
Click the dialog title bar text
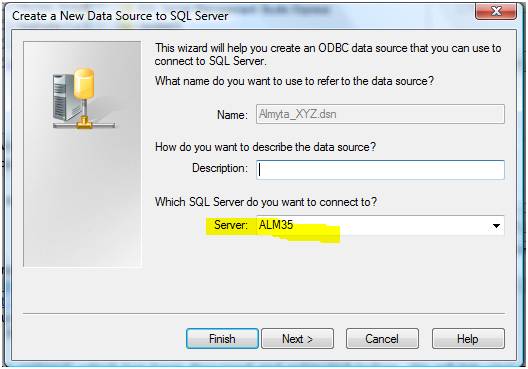[120, 16]
